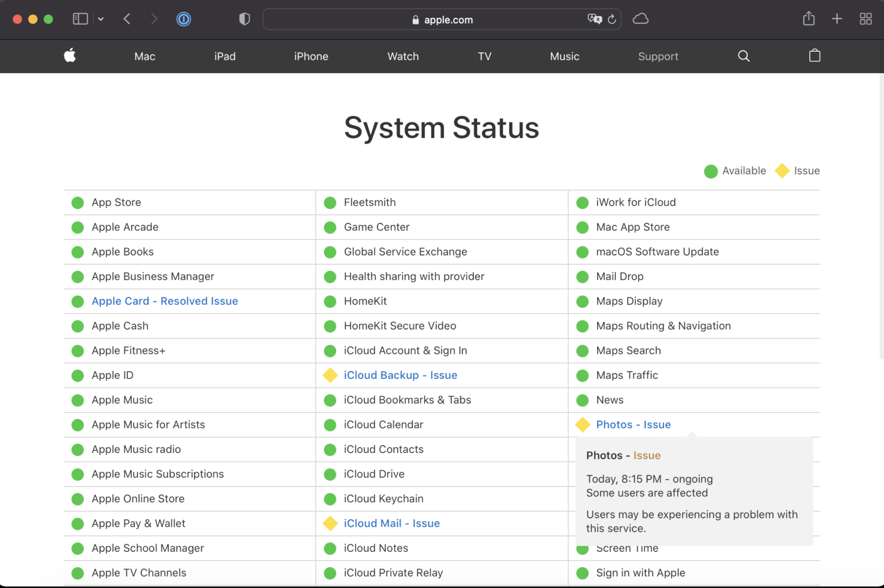Select the Sign in with Apple text
Viewport: 884px width, 588px height.
641,572
